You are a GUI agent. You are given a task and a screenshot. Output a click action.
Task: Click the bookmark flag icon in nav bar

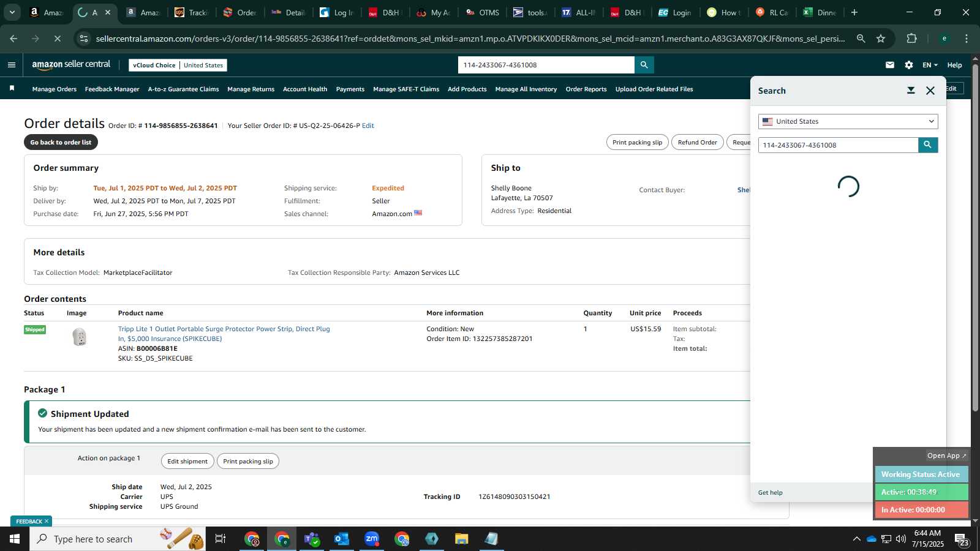(12, 89)
